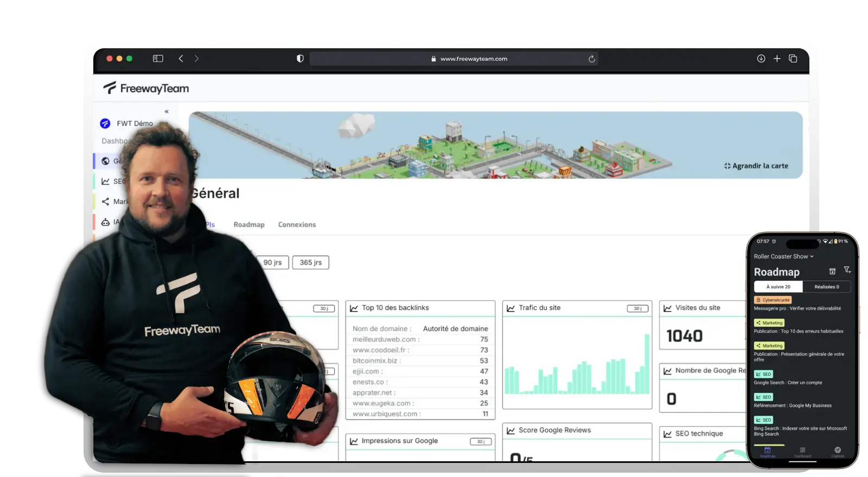Click the archive icon in phone Roadmap header
The width and height of the screenshot is (868, 477).
tap(832, 271)
